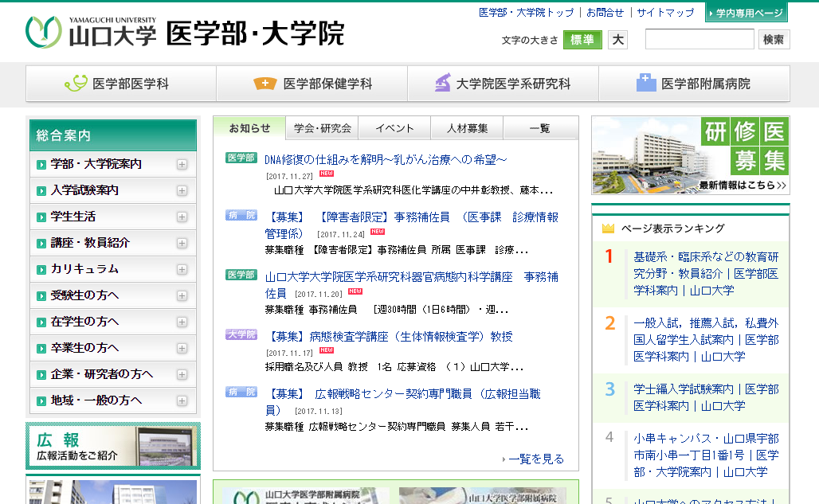Click the 病院 tag icon on 広報戦略センター news
The image size is (819, 504).
241,392
